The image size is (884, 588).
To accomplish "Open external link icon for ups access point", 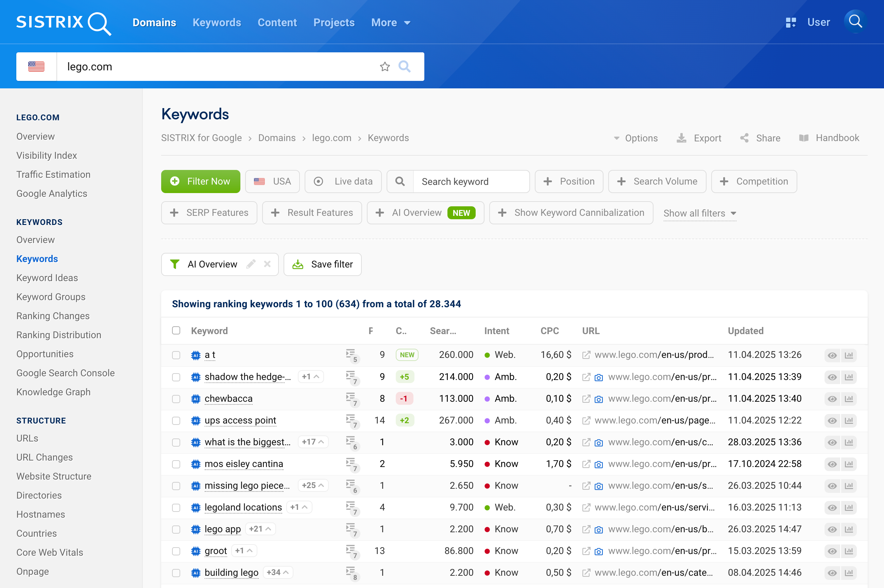I will pyautogui.click(x=586, y=421).
